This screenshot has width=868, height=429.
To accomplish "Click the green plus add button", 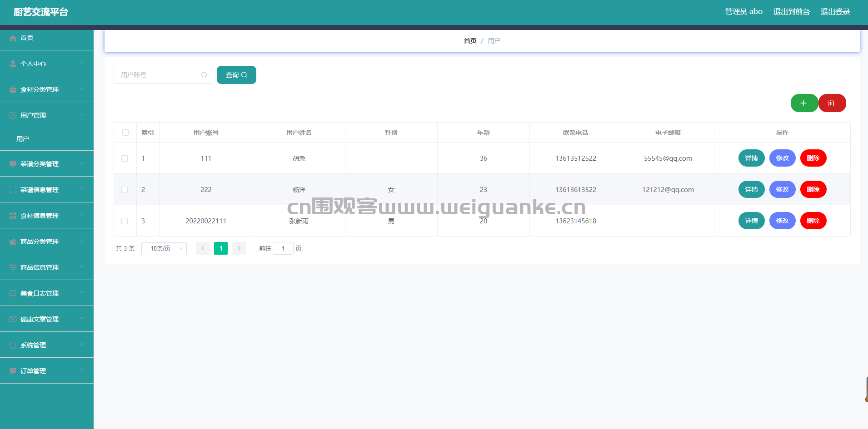I will pyautogui.click(x=804, y=103).
